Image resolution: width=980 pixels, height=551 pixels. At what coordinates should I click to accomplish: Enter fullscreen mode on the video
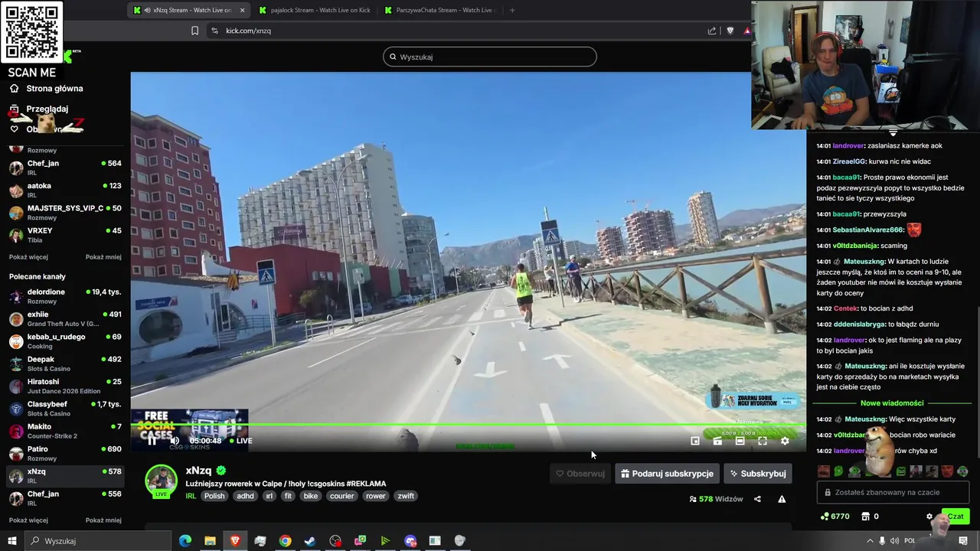pos(763,441)
